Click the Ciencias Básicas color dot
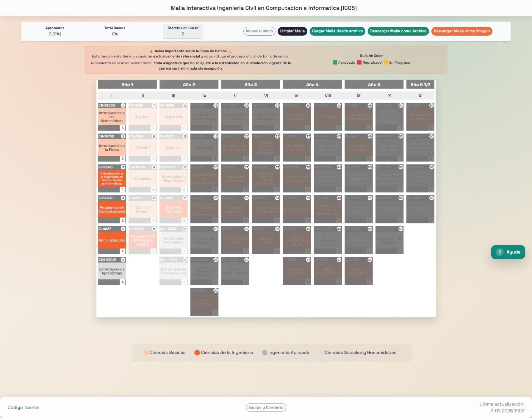The width and height of the screenshot is (532, 418). click(x=146, y=353)
